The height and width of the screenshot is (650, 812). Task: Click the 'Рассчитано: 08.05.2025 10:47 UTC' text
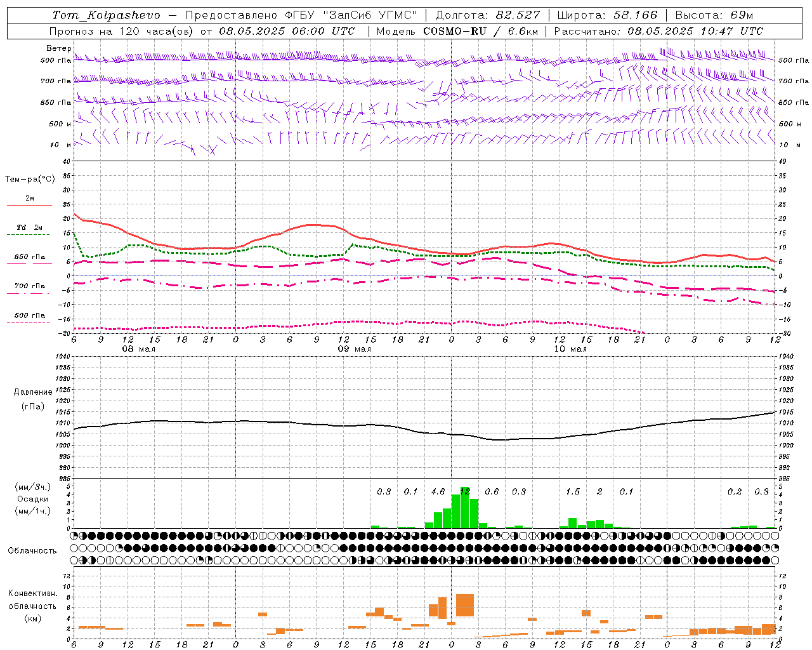tap(658, 31)
